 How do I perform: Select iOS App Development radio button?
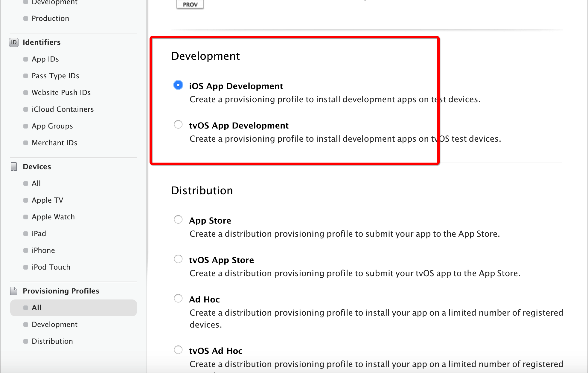pos(178,85)
